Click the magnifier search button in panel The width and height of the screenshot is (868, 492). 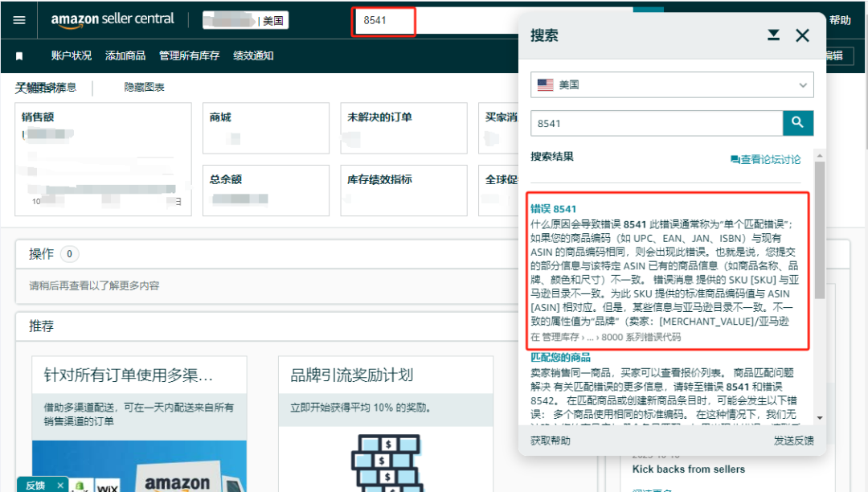(x=797, y=123)
